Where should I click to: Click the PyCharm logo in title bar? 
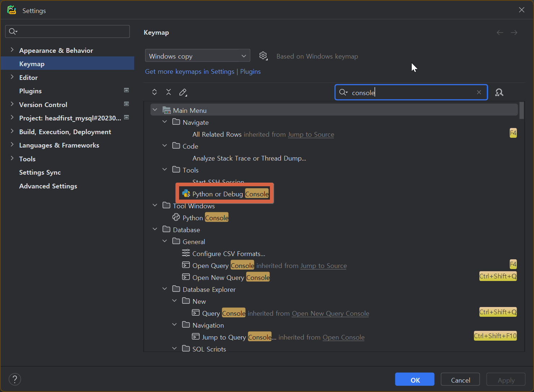point(12,10)
